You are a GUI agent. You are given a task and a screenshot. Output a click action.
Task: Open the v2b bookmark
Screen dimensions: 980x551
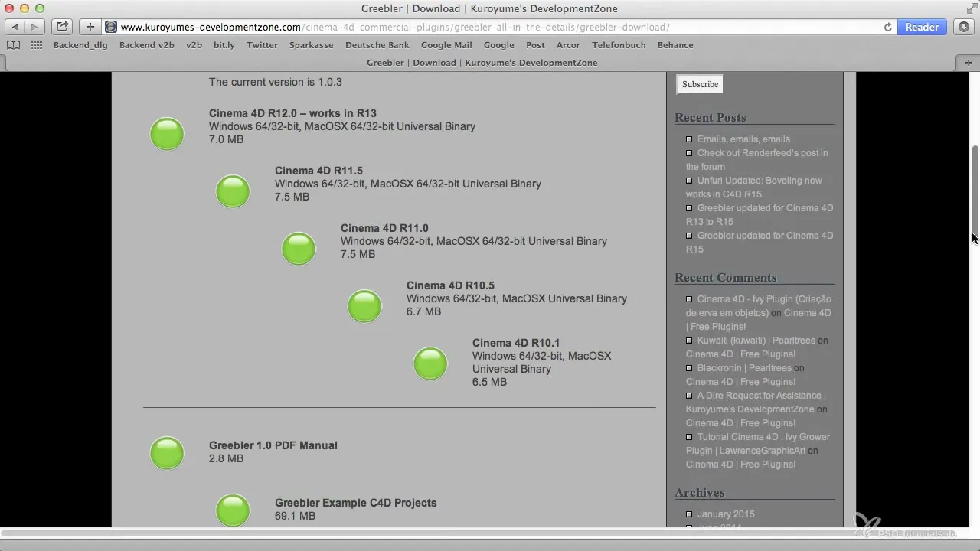click(194, 45)
